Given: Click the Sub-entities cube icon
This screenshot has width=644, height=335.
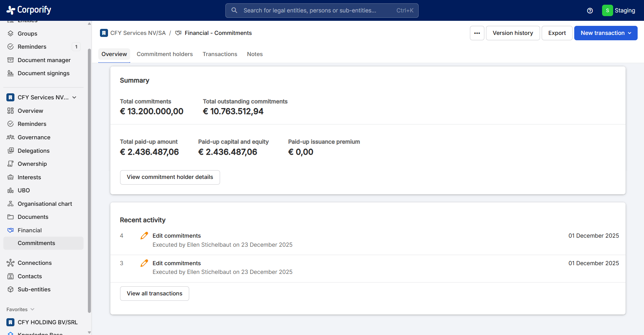Looking at the screenshot, I should coord(10,289).
